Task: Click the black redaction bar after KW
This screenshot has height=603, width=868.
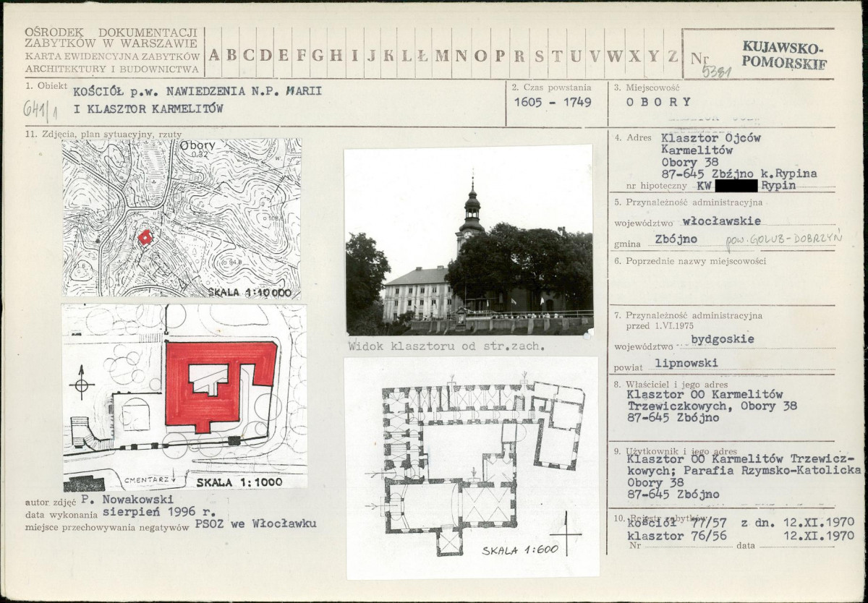Action: [736, 186]
